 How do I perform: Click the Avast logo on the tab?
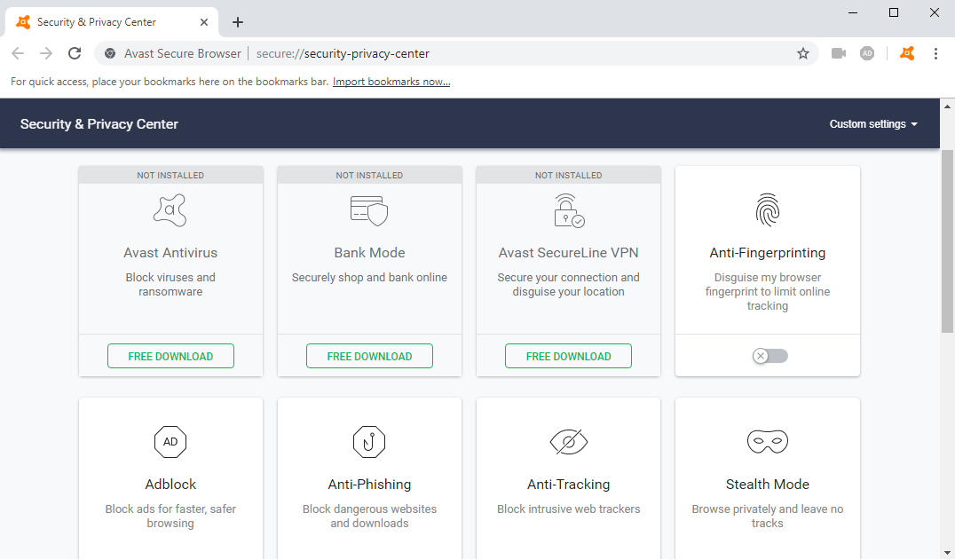[x=23, y=22]
